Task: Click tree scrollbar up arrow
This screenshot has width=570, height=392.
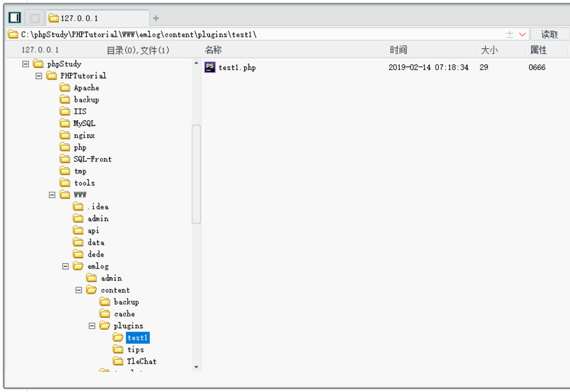Action: [197, 63]
